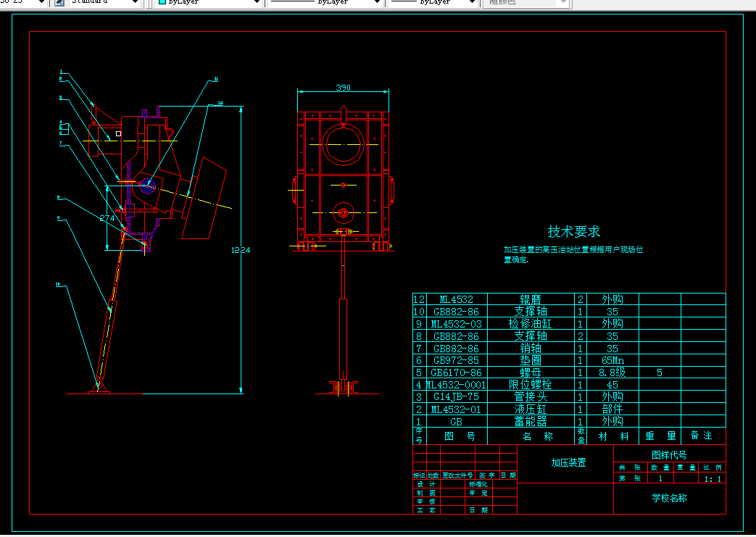
Task: Click the ML4532-0001 cell
Action: pyautogui.click(x=456, y=385)
